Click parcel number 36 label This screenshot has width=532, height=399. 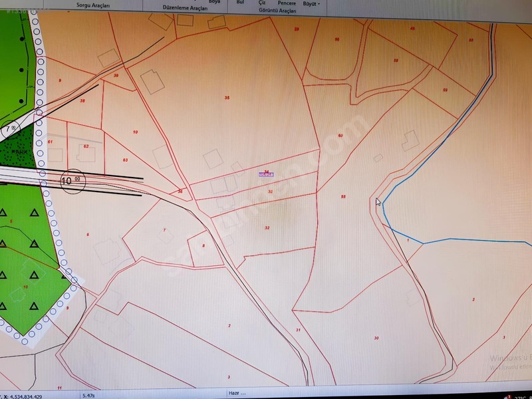180,192
